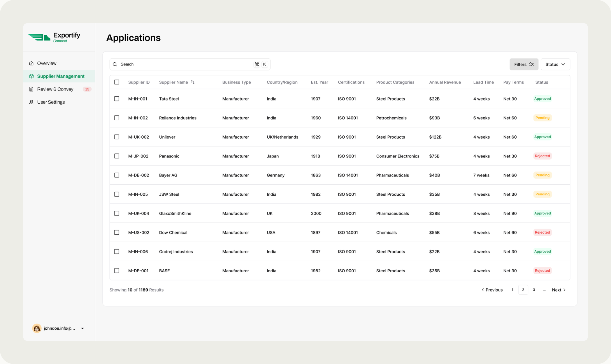Click the Net 90 pay terms cell
This screenshot has width=611, height=364.
click(510, 213)
